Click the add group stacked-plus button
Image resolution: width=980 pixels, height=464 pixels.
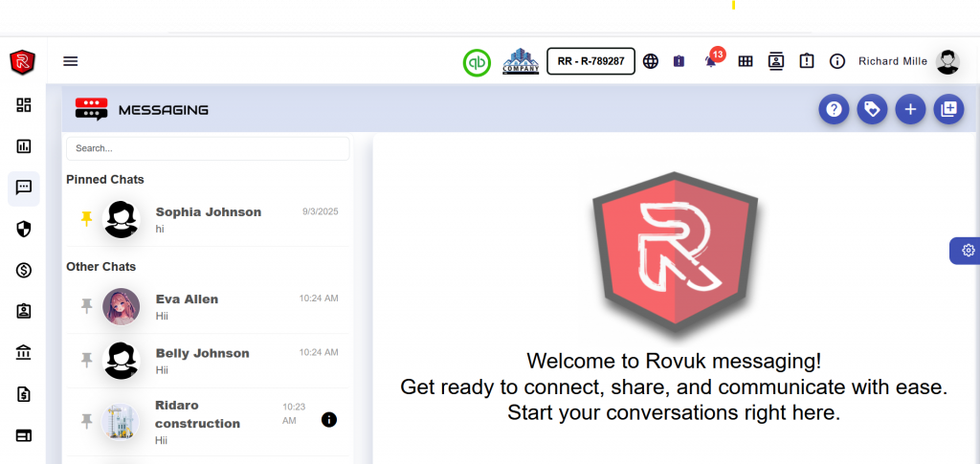948,110
